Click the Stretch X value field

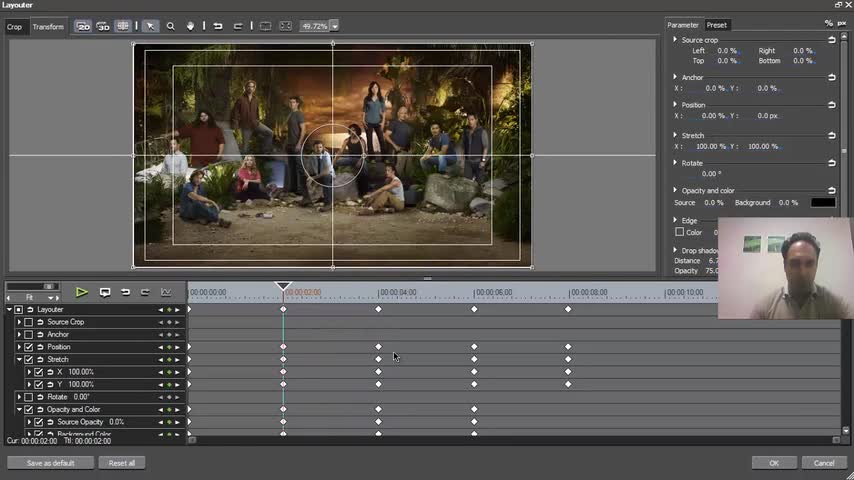711,147
